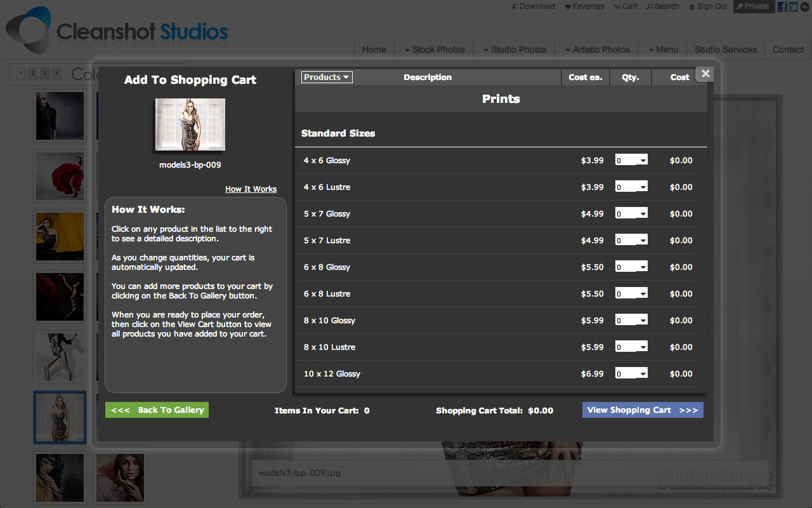
Task: Close the Add To Shopping Cart dialog
Action: coord(705,74)
